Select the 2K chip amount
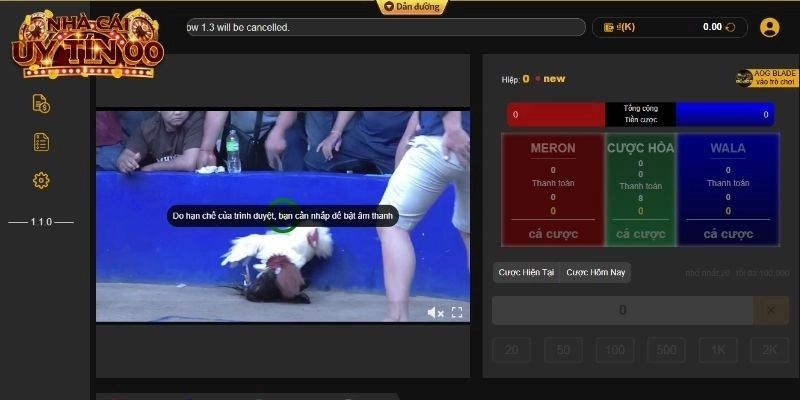Image resolution: width=800 pixels, height=400 pixels. tap(769, 350)
